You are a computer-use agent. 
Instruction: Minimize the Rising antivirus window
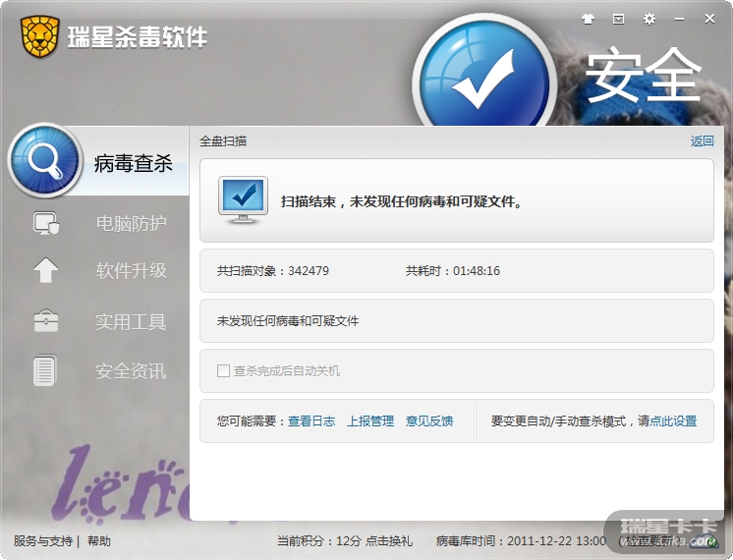679,20
